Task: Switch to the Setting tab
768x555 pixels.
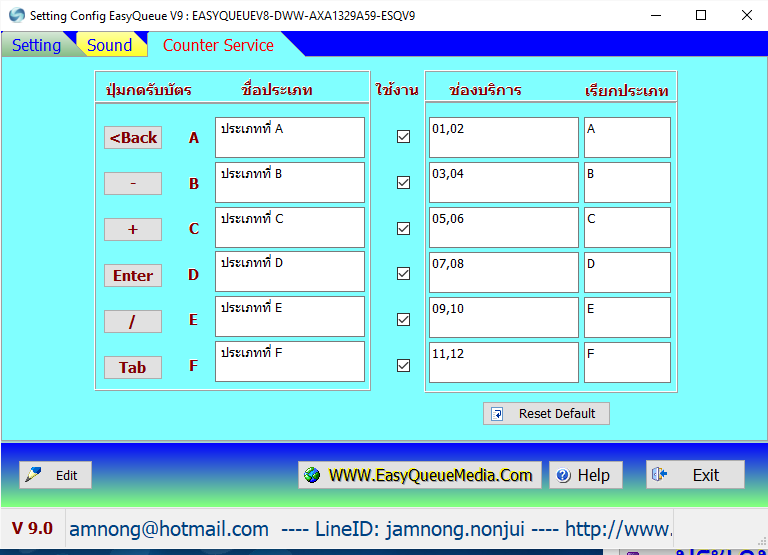Action: pyautogui.click(x=36, y=45)
